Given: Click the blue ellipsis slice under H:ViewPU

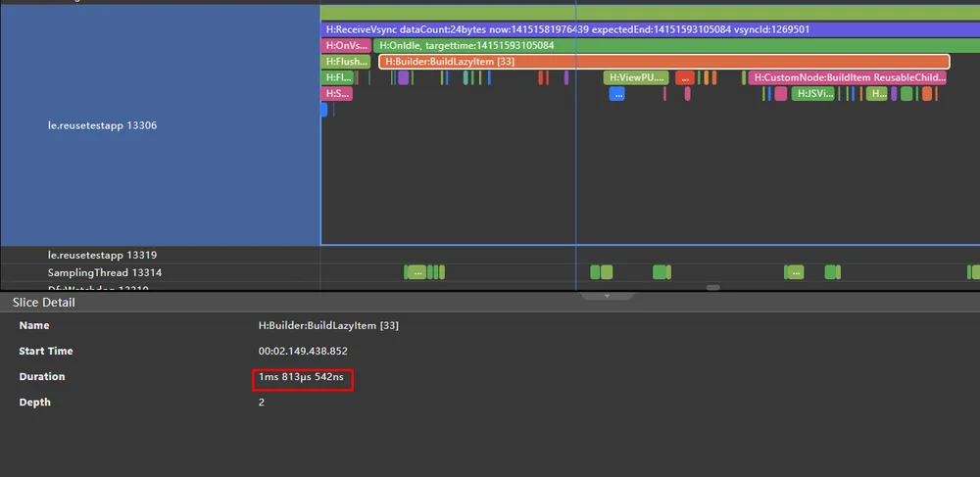Looking at the screenshot, I should (616, 94).
